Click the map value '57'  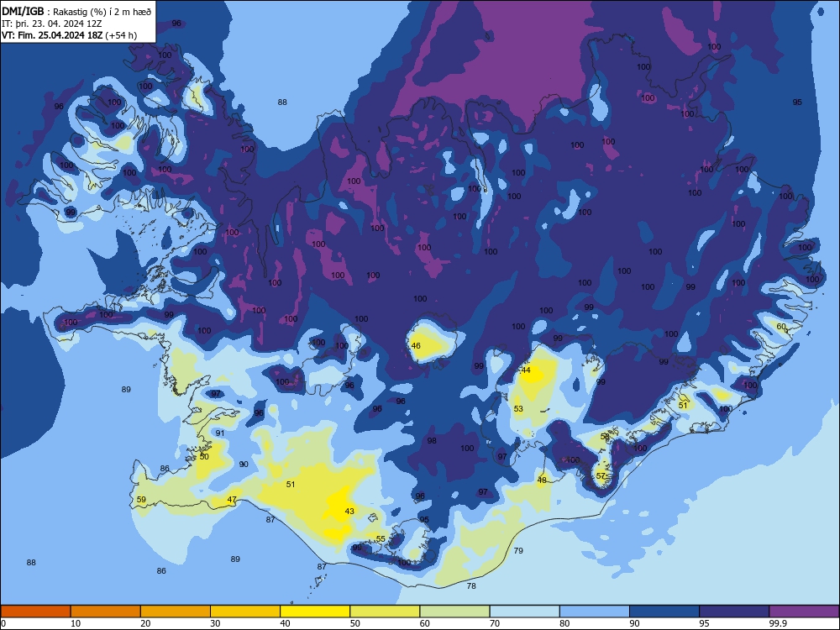pyautogui.click(x=601, y=475)
